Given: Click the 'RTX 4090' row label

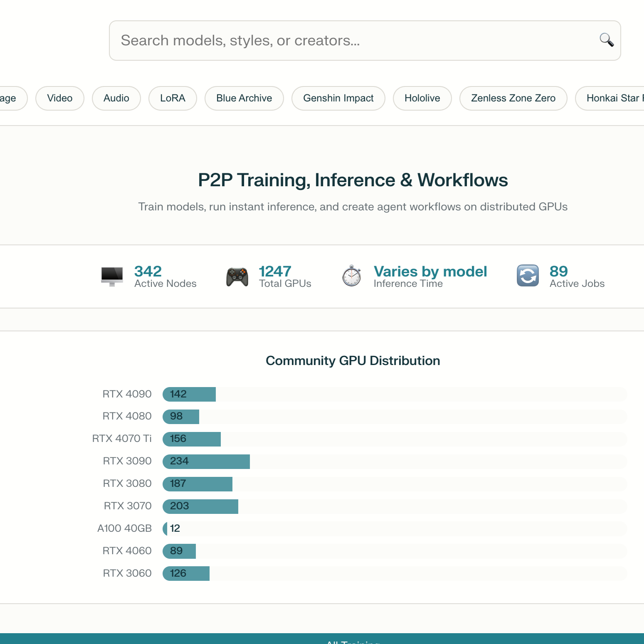Looking at the screenshot, I should (x=127, y=394).
